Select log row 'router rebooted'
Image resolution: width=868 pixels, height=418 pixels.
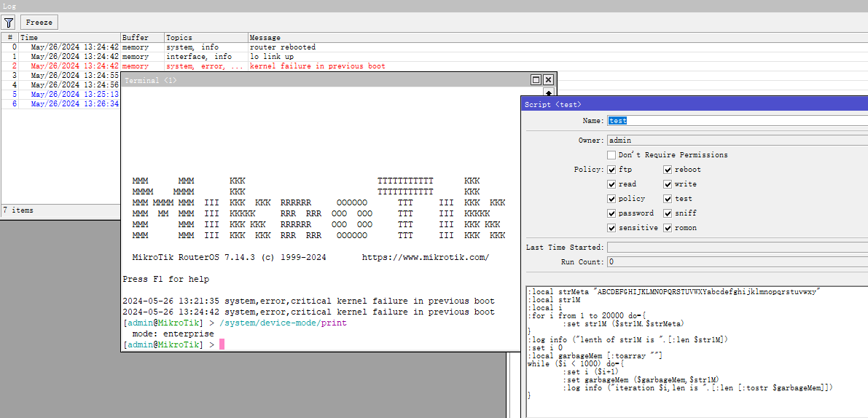[434, 47]
